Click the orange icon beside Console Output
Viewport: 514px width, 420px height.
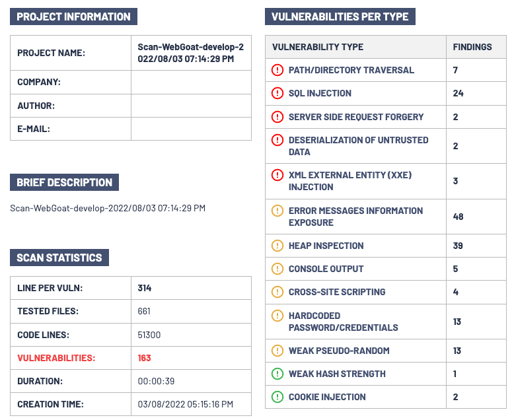tap(277, 269)
